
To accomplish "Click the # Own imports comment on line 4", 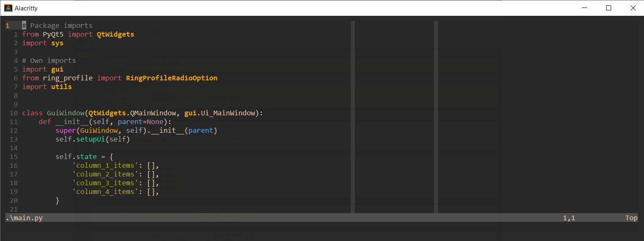I will click(49, 60).
